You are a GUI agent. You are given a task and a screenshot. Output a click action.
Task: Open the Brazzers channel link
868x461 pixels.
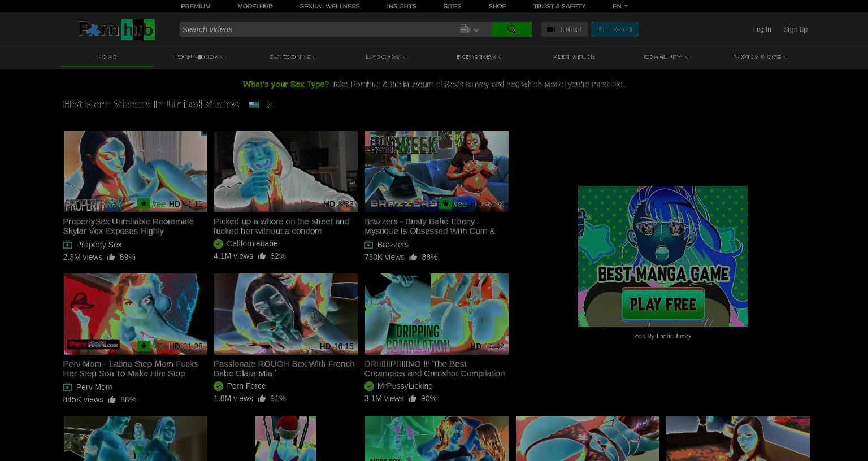click(x=393, y=245)
